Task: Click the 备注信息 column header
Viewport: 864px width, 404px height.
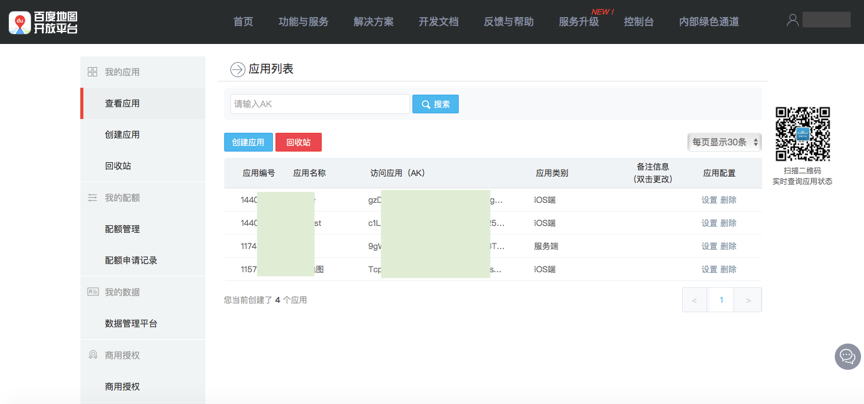Action: [x=653, y=173]
